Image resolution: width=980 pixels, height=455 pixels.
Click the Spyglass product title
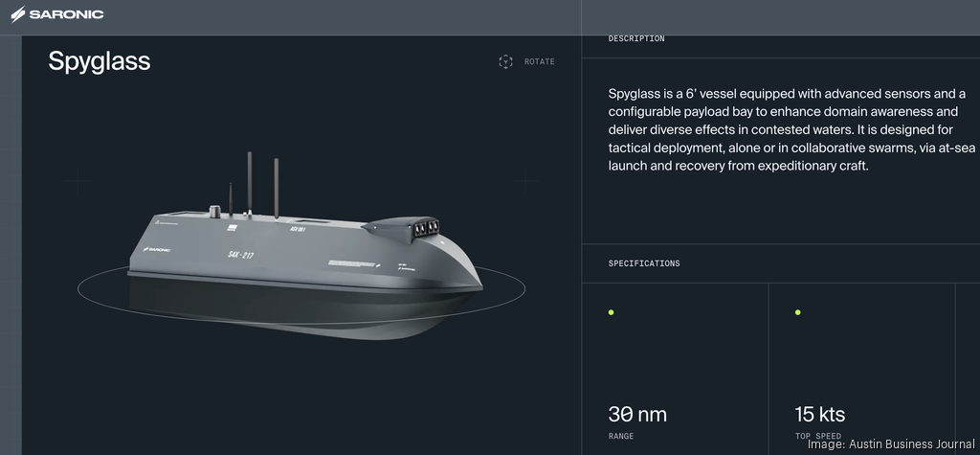tap(100, 61)
